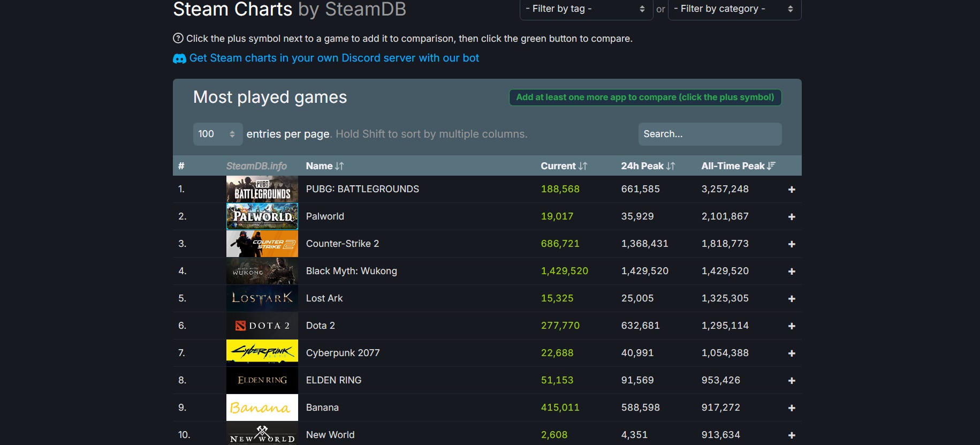
Task: Add Black Myth: Wukong via plus icon
Action: 792,271
